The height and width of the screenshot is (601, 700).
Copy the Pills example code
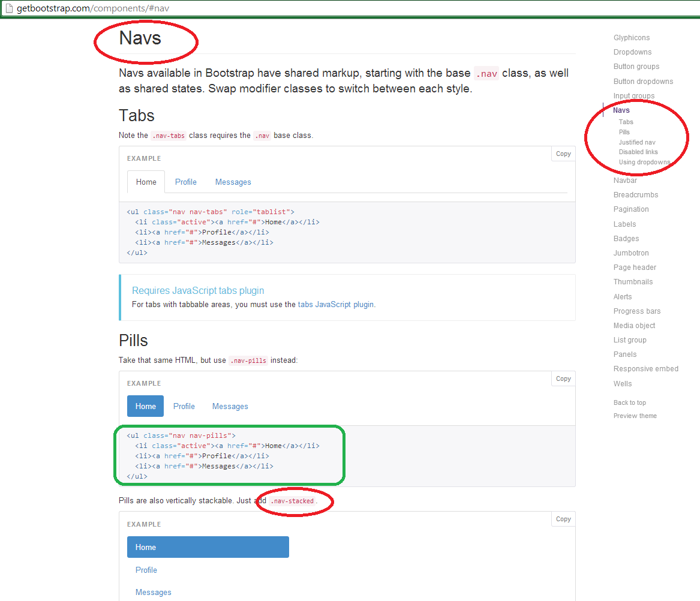(x=562, y=378)
